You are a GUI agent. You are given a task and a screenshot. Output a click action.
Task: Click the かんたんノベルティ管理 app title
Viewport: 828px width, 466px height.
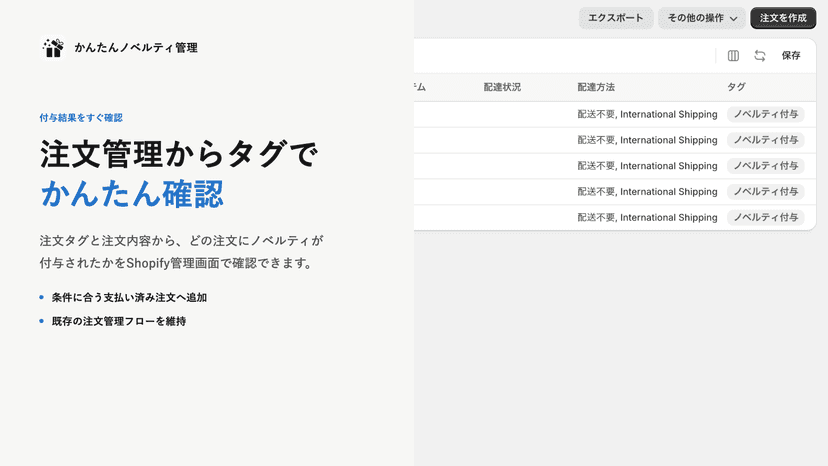(x=136, y=48)
